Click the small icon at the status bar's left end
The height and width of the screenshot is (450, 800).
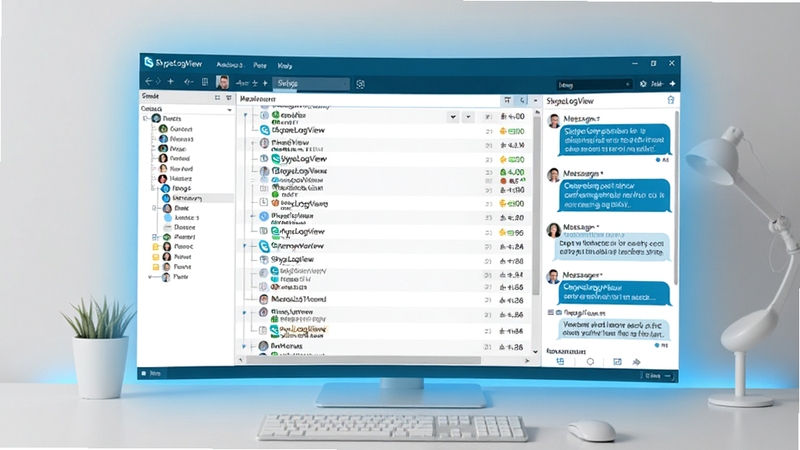click(x=144, y=373)
